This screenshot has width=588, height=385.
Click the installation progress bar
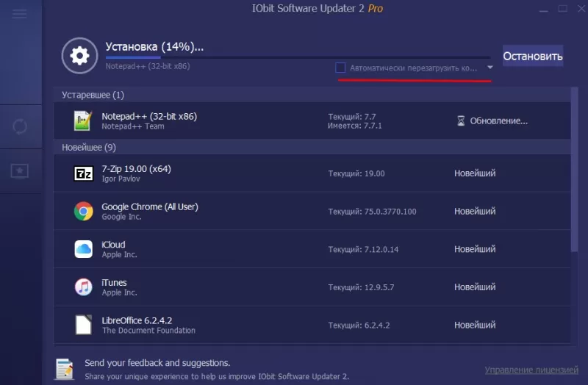pos(298,57)
